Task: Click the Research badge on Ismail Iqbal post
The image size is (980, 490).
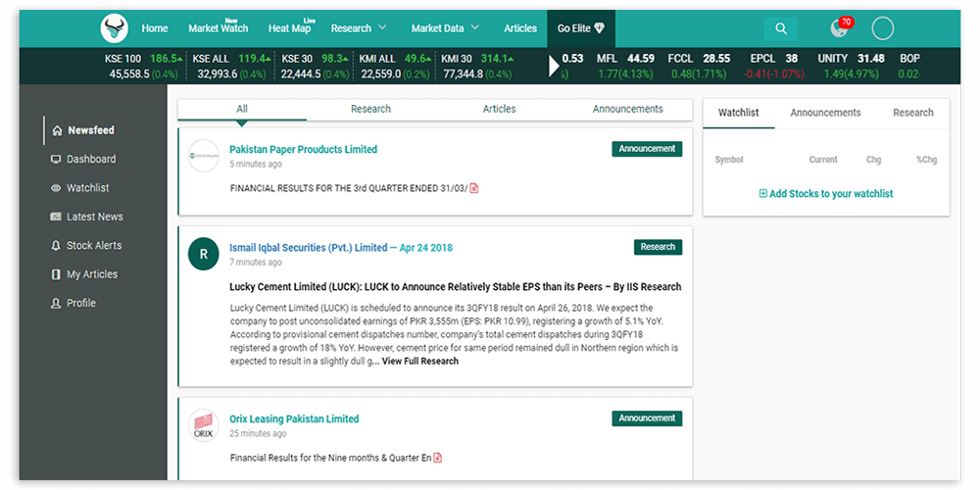Action: pos(659,247)
